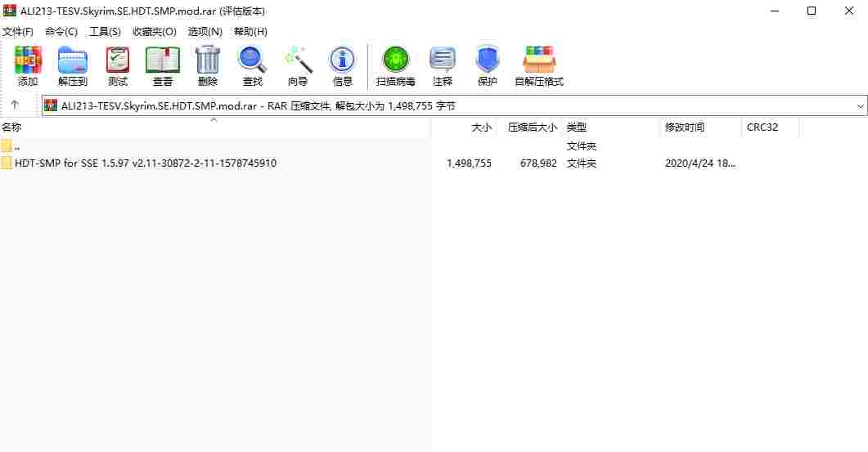This screenshot has height=452, width=868.
Task: Click the WinRAR icon in title bar
Action: point(10,11)
